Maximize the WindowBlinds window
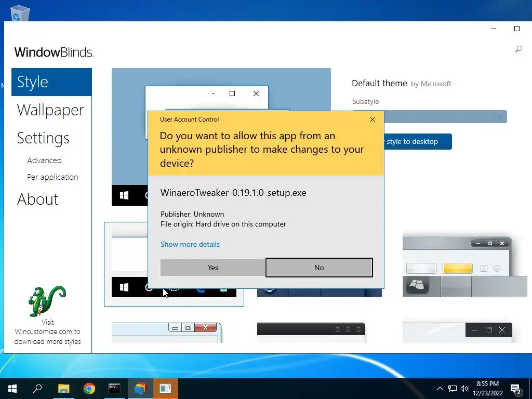Image resolution: width=532 pixels, height=399 pixels. click(517, 29)
